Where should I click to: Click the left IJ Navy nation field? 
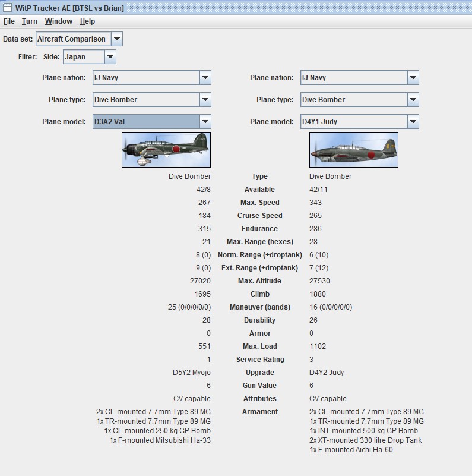point(146,78)
